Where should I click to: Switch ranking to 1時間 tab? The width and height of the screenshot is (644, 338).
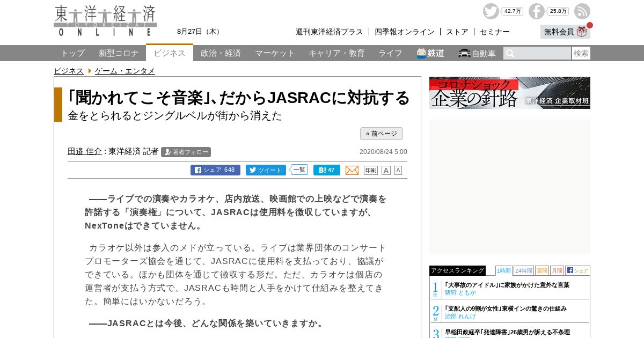coord(504,270)
